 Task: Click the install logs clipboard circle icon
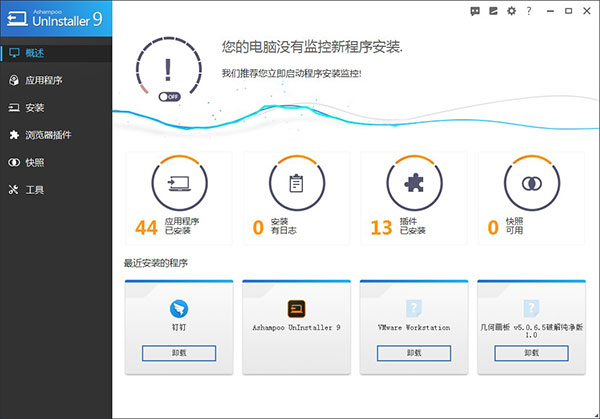[x=297, y=183]
